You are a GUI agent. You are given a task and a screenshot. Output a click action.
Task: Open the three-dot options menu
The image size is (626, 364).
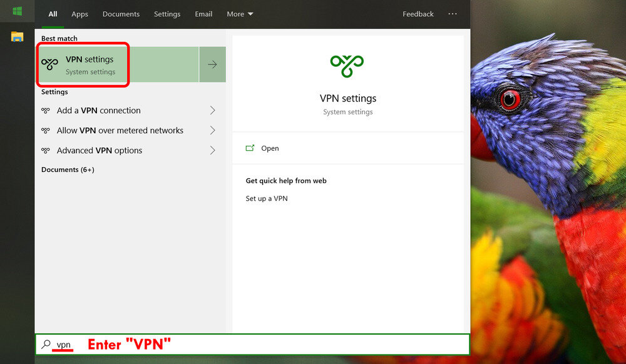(x=453, y=14)
